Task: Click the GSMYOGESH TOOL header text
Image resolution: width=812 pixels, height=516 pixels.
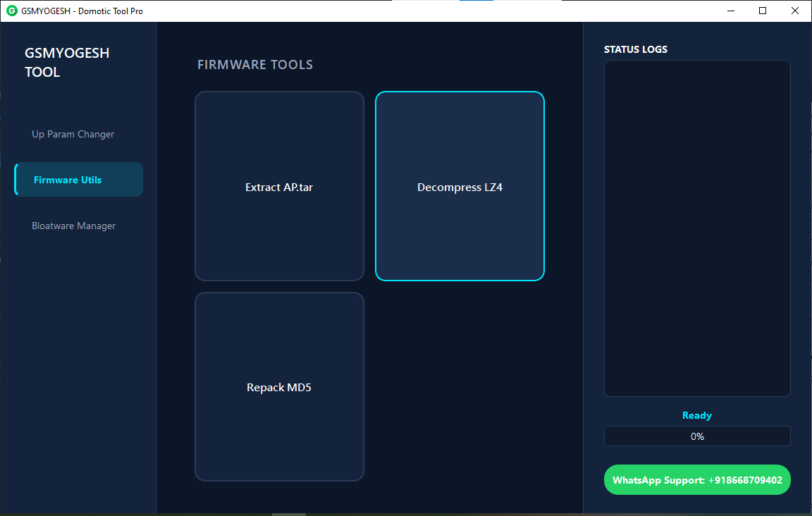Action: coord(67,62)
